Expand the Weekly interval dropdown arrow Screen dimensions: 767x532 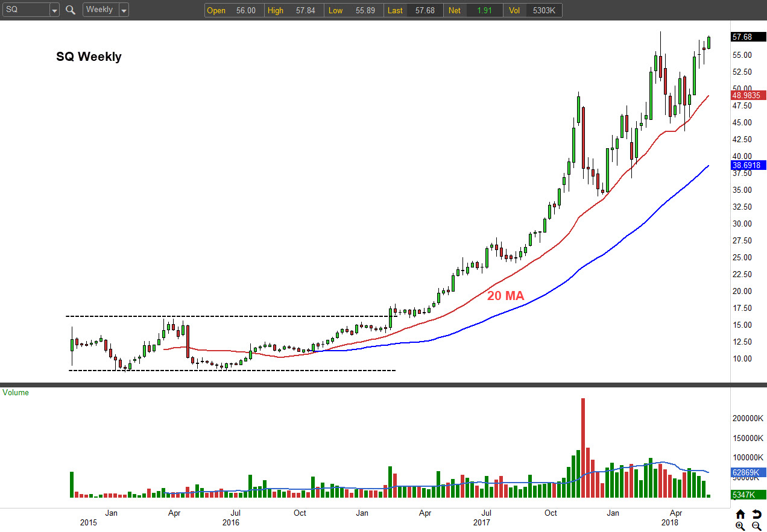point(124,10)
